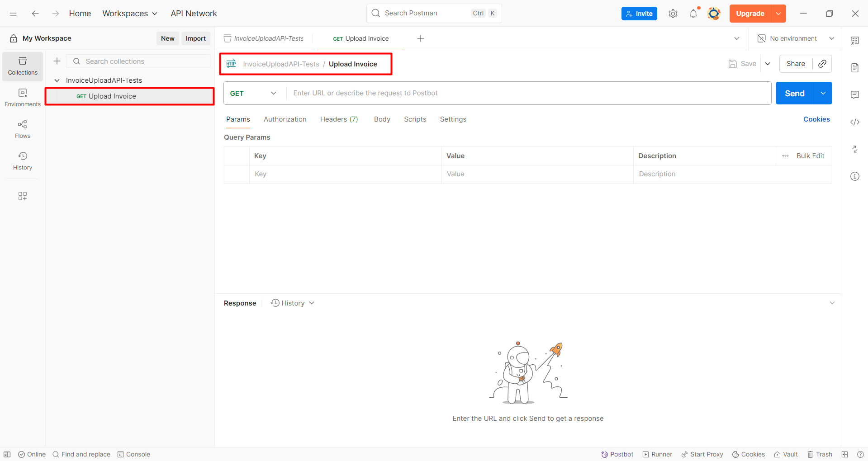This screenshot has width=868, height=461.
Task: Click the notifications bell icon
Action: point(693,14)
